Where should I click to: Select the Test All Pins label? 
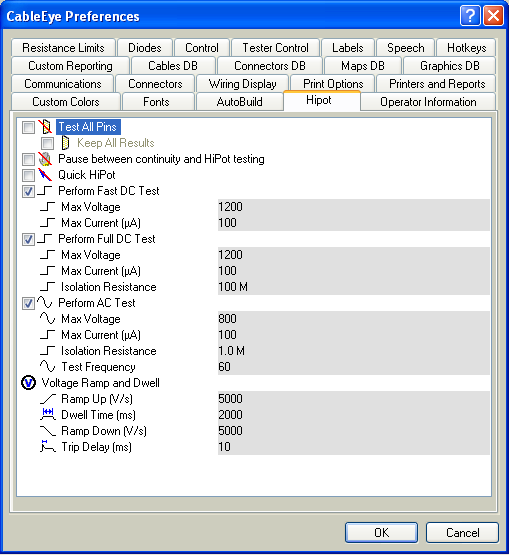point(88,127)
